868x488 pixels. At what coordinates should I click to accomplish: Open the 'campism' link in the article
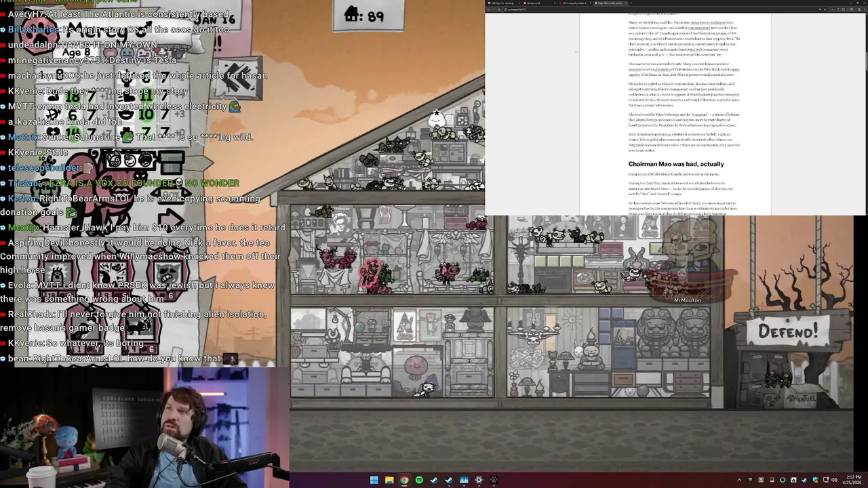pos(700,115)
